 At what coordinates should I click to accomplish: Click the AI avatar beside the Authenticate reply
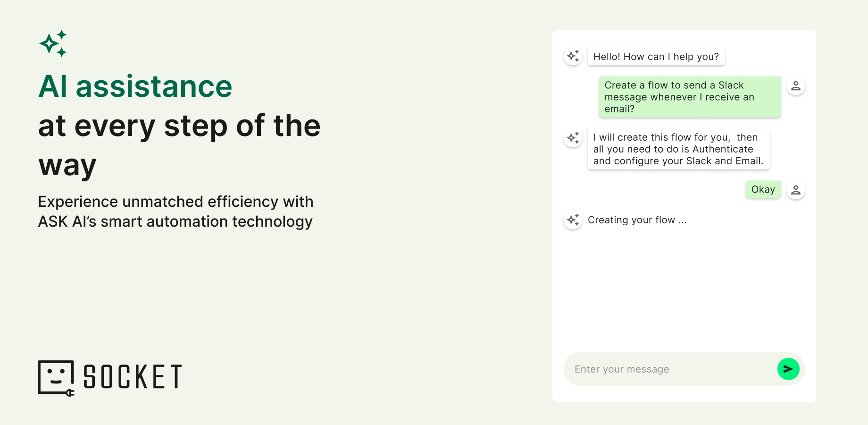tap(573, 138)
